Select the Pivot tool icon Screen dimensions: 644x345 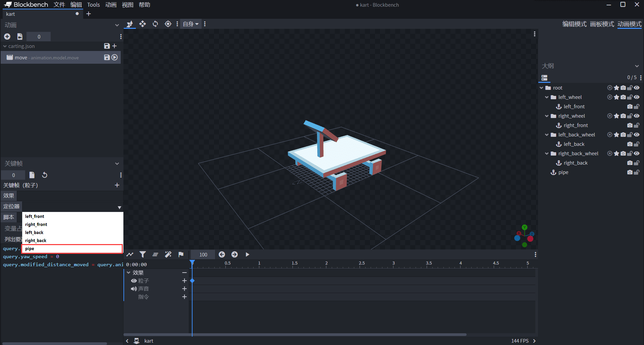[168, 24]
